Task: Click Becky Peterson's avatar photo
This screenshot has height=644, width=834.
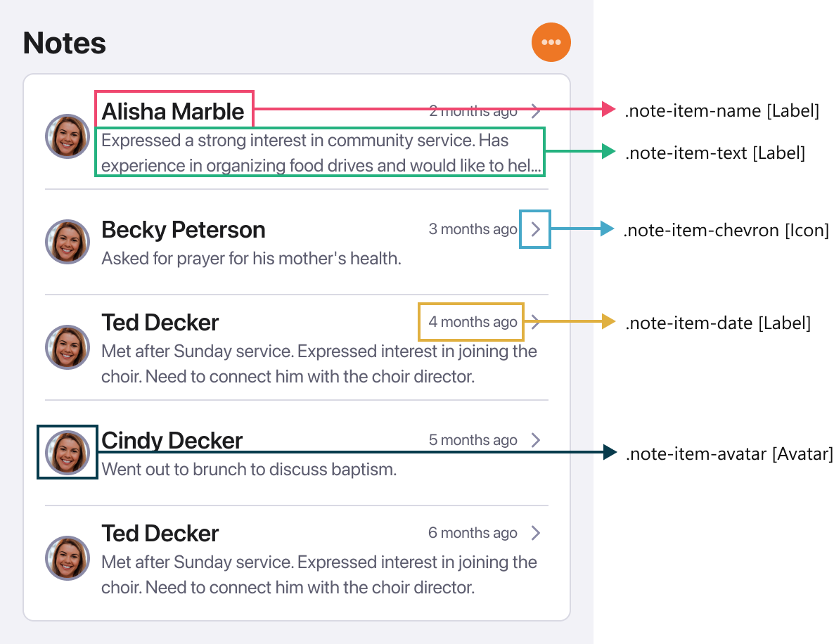Action: point(68,242)
